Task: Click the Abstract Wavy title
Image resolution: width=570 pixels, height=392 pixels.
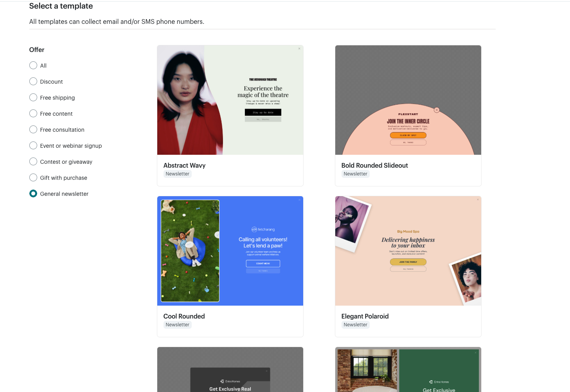Action: (x=184, y=165)
